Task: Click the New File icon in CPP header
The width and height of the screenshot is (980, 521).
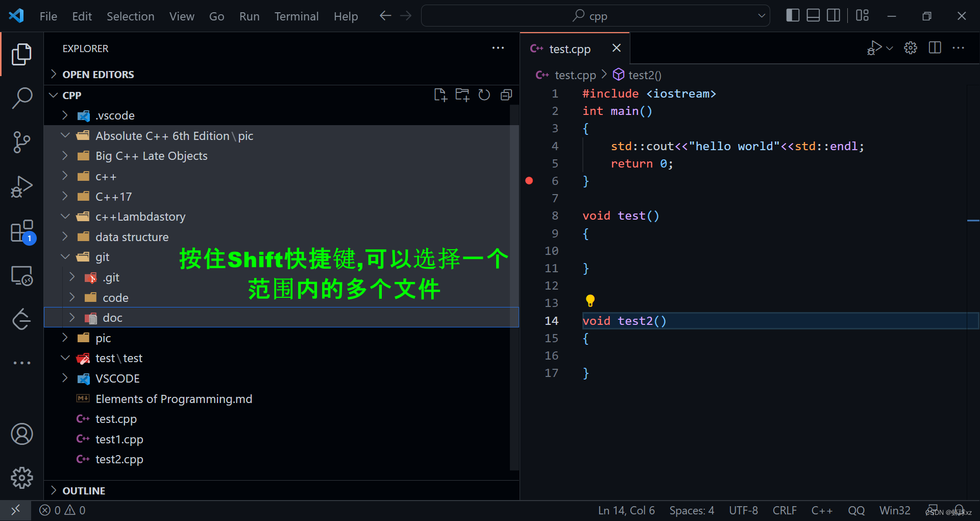Action: click(x=440, y=95)
